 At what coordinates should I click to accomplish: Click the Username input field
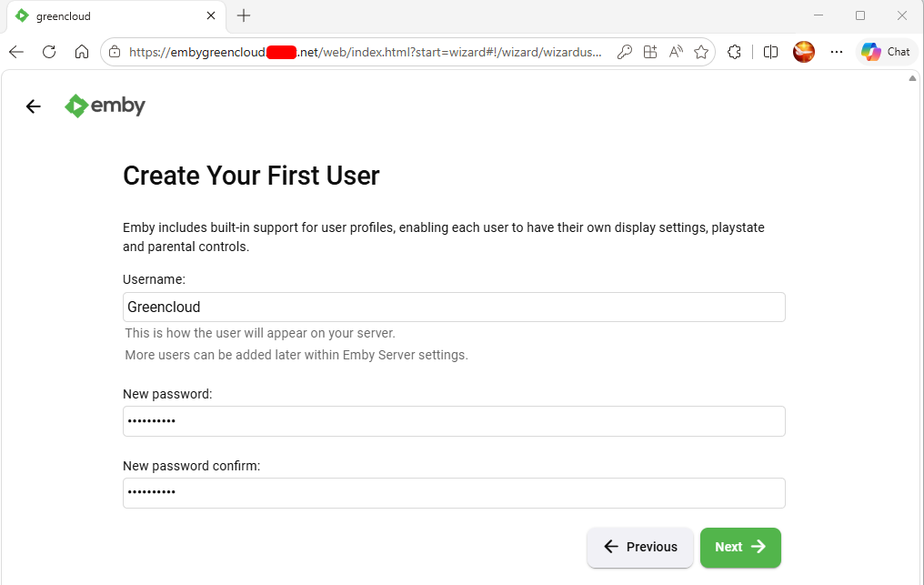(454, 308)
